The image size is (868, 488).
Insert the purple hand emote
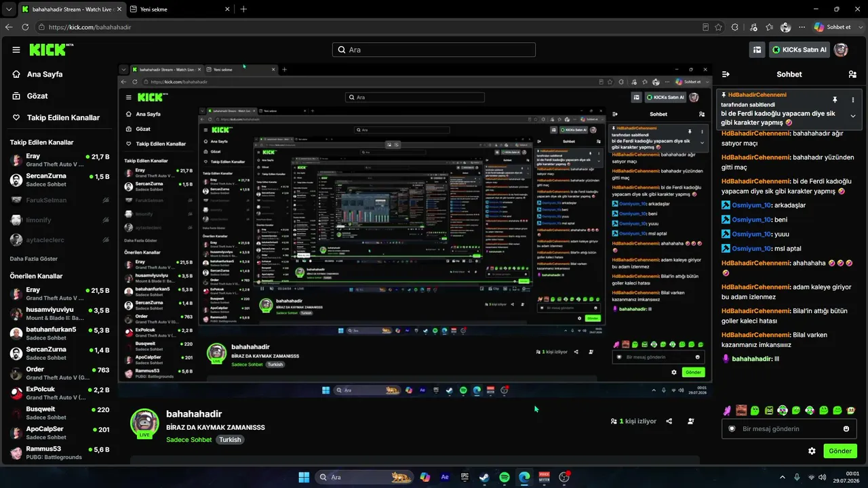[x=728, y=410]
